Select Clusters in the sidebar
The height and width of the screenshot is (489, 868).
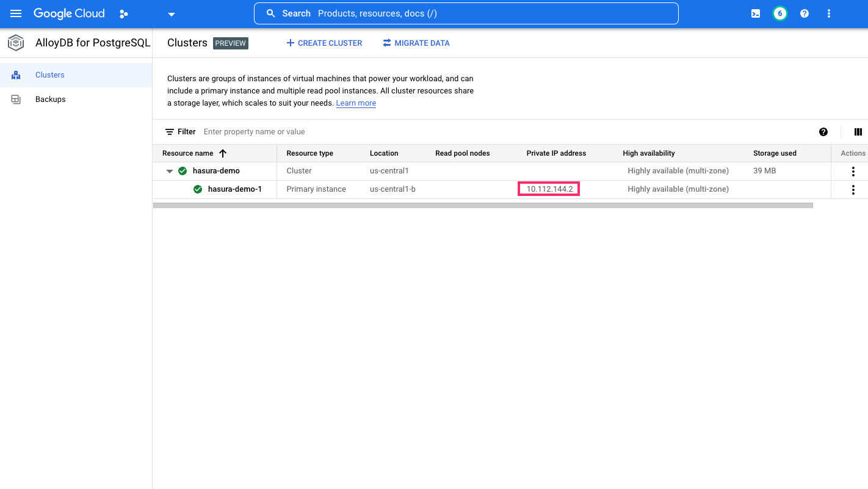click(x=49, y=74)
